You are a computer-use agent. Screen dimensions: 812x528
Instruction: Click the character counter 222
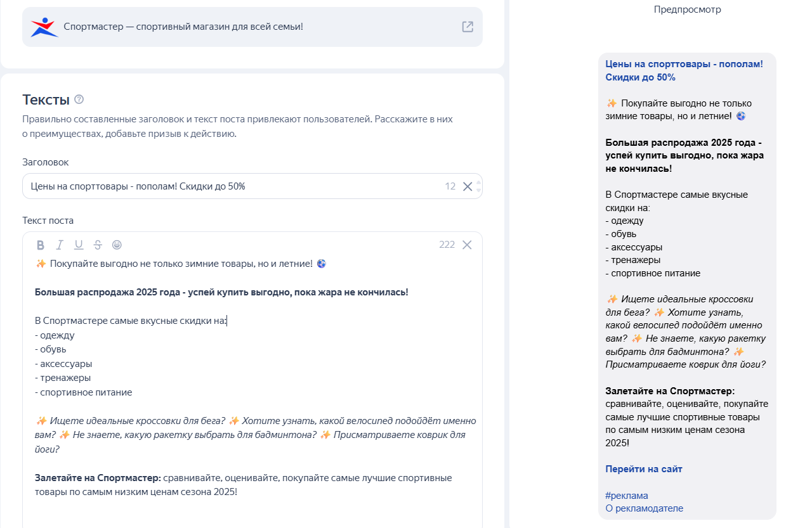pos(447,245)
